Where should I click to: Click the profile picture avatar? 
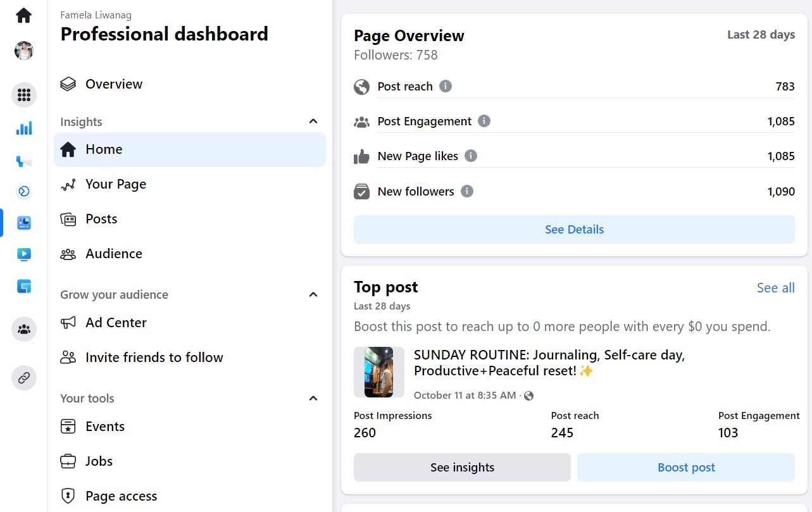24,51
